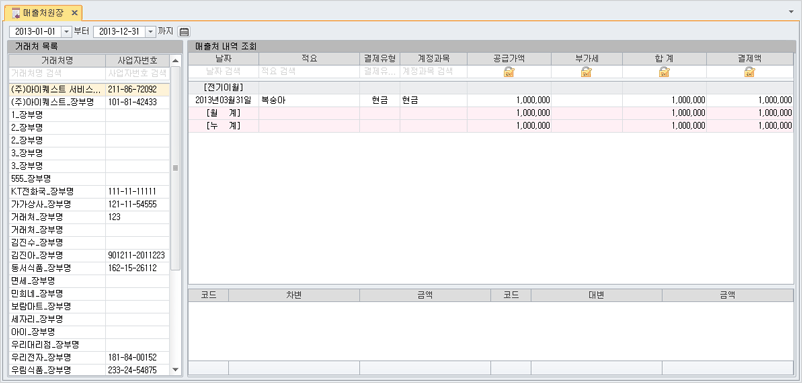Sort by the 결제유형 column header
This screenshot has width=802, height=383.
click(380, 59)
